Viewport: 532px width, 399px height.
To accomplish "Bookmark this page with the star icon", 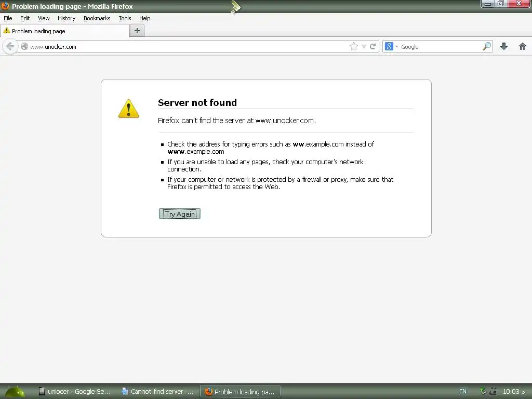I will (x=353, y=46).
